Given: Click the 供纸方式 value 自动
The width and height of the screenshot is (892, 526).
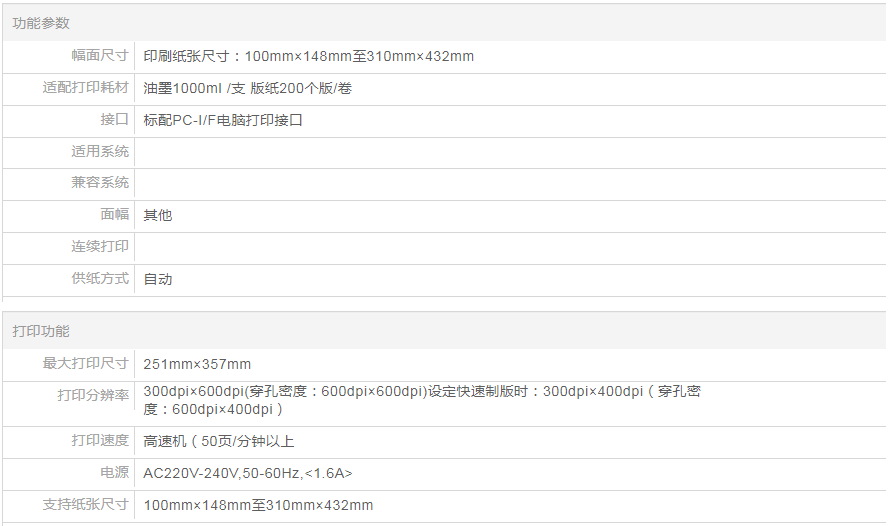Looking at the screenshot, I should pyautogui.click(x=158, y=279).
